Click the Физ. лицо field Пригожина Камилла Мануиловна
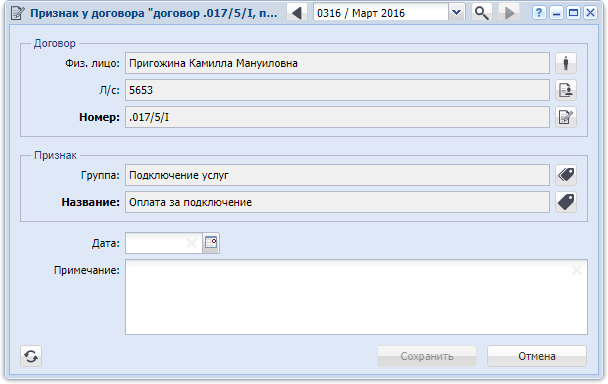 (x=337, y=63)
